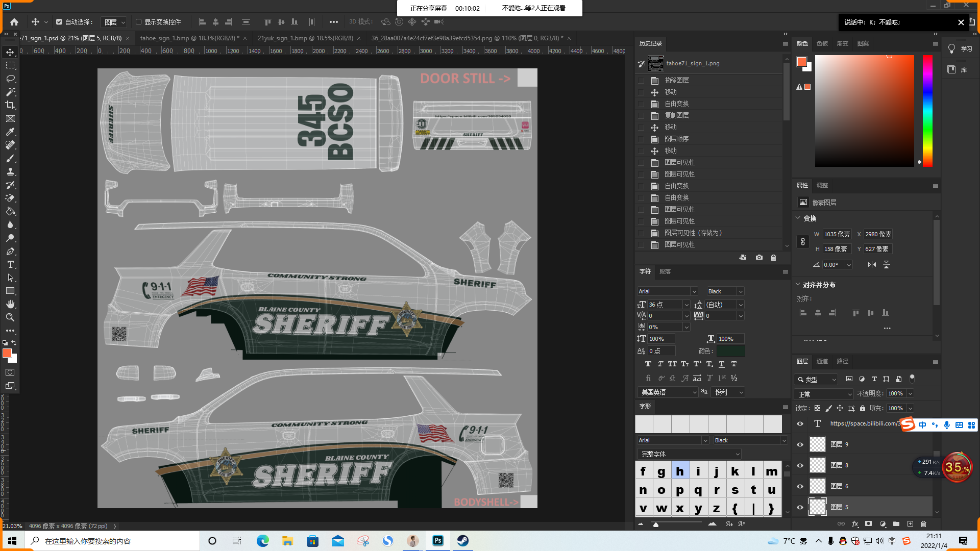The width and height of the screenshot is (980, 551).
Task: Add a layer mask
Action: tap(868, 524)
